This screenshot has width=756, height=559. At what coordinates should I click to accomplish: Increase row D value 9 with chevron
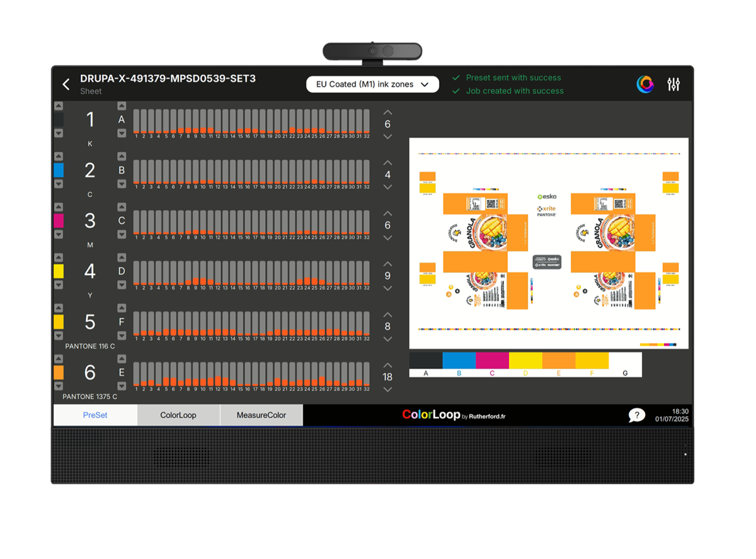pyautogui.click(x=387, y=264)
